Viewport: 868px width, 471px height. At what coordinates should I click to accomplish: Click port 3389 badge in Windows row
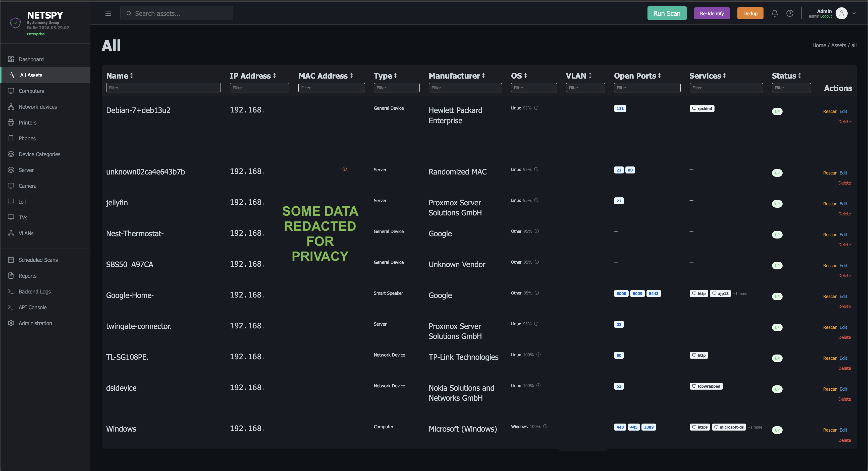pyautogui.click(x=649, y=427)
